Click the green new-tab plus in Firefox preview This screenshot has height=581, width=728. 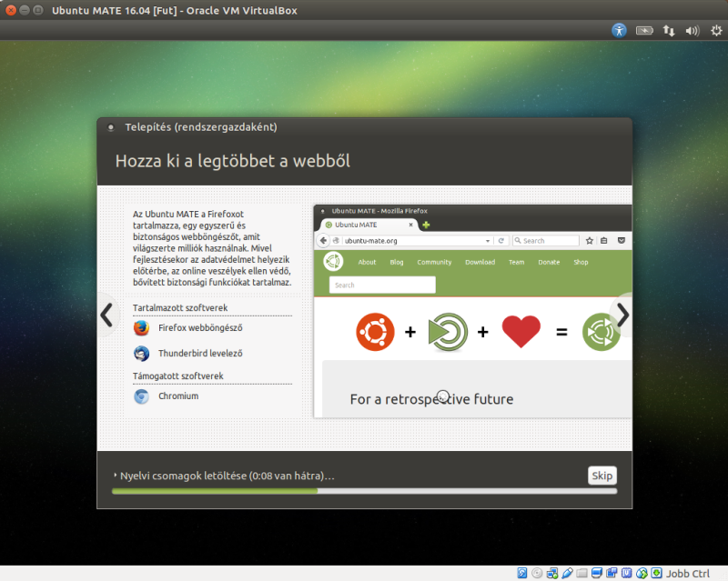coord(426,225)
